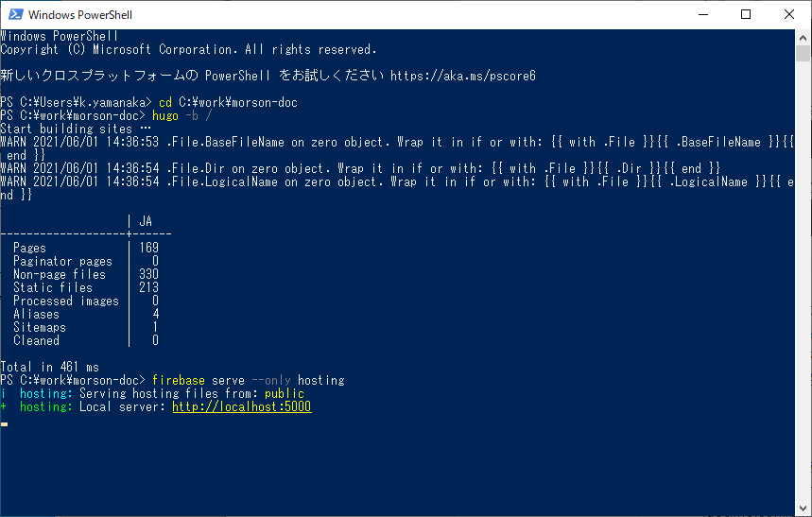
Task: Click the "Non-page files" row label
Action: click(x=60, y=274)
